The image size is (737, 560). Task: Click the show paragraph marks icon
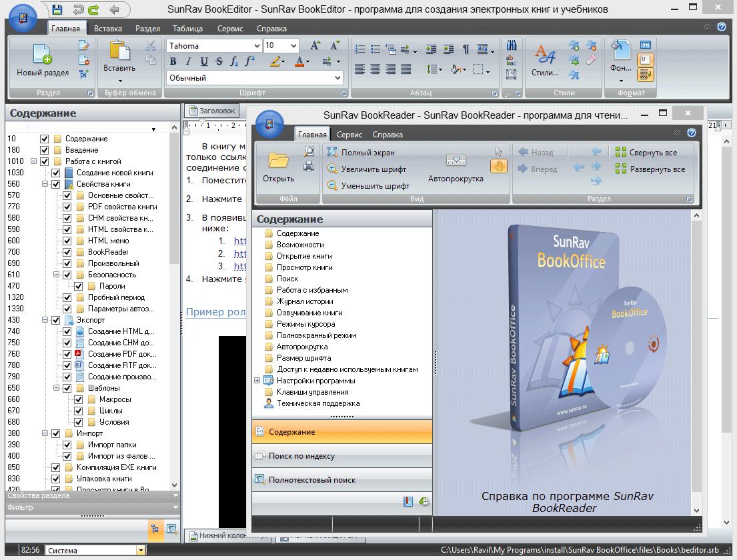(x=466, y=49)
